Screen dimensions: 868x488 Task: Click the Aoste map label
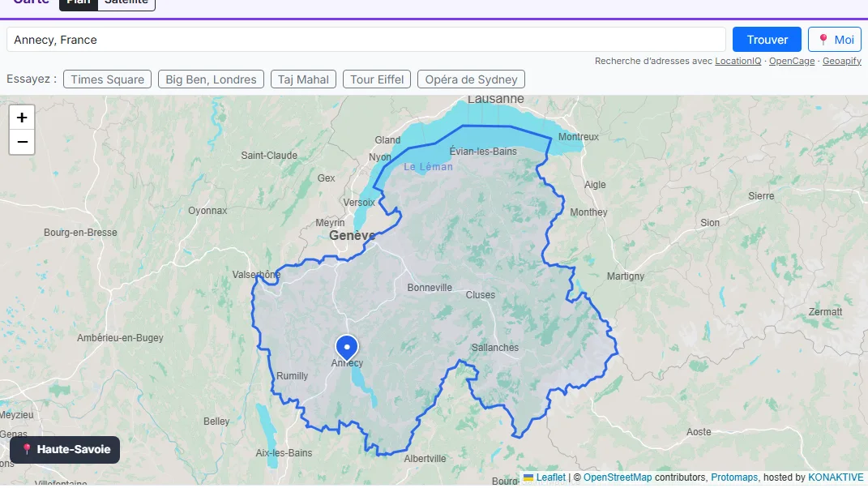pos(699,432)
